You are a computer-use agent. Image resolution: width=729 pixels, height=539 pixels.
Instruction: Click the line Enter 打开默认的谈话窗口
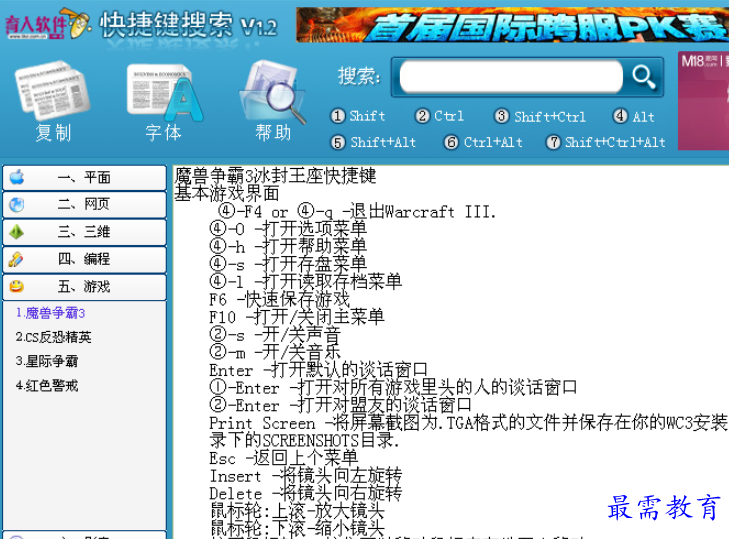318,370
